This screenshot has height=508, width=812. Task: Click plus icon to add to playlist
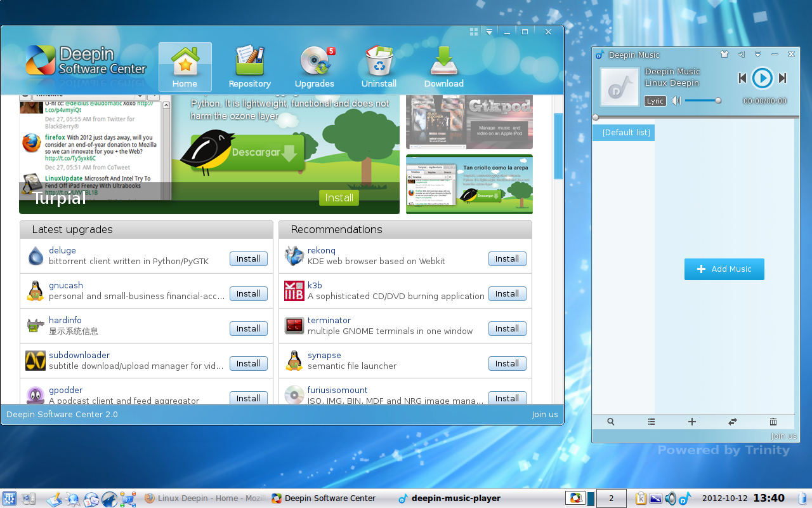692,422
